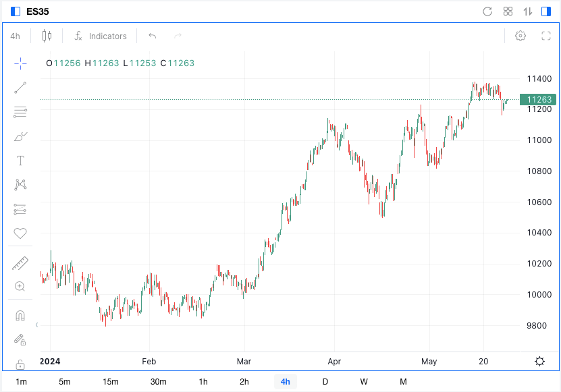Switch to the 1h timeframe tab
561x392 pixels.
point(203,382)
